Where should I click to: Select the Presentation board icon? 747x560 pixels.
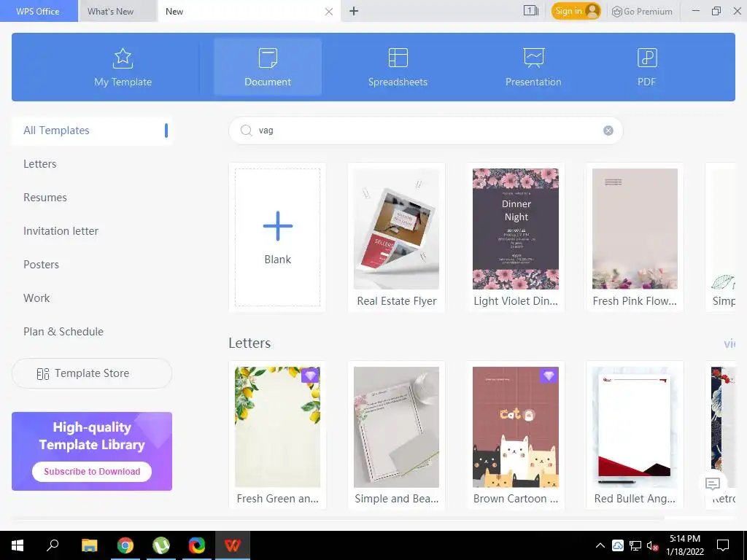point(533,58)
